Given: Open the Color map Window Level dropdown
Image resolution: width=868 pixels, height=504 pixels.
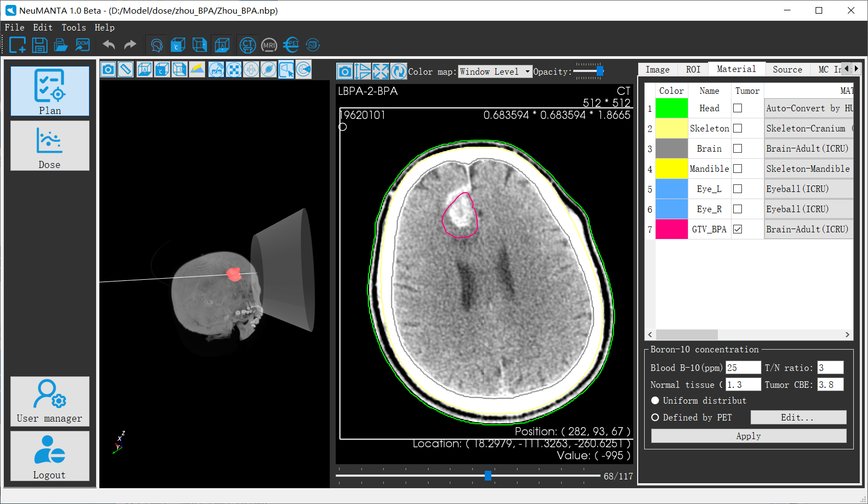Looking at the screenshot, I should click(x=495, y=71).
